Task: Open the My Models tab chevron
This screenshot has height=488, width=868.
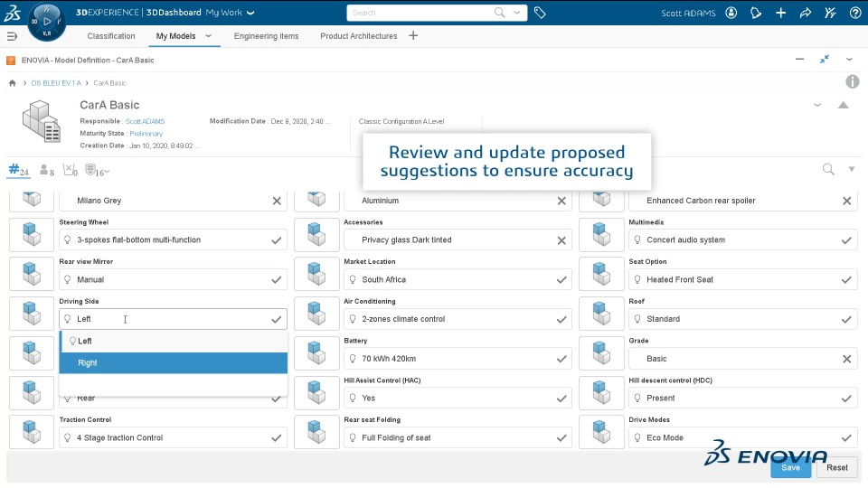Action: (209, 36)
